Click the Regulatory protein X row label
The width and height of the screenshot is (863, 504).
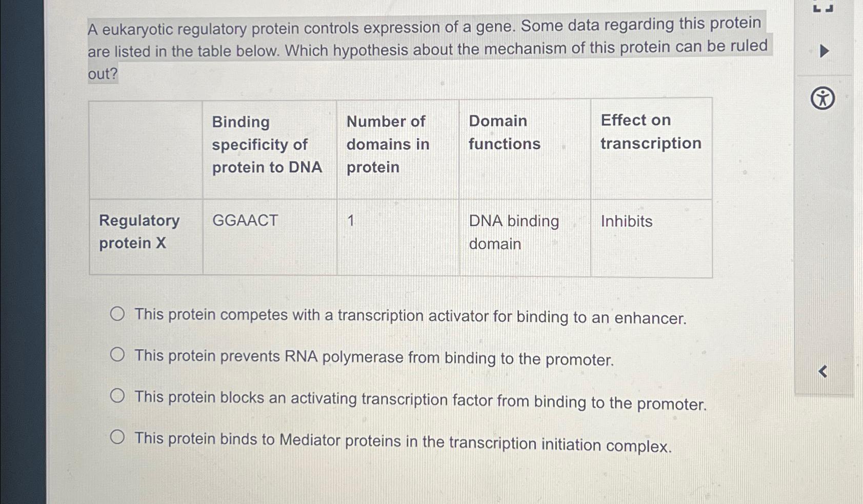click(139, 231)
